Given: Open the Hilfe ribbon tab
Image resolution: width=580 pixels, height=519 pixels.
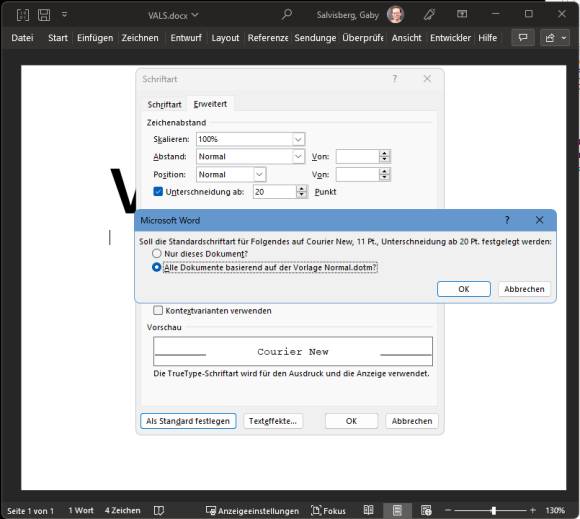Looking at the screenshot, I should click(488, 38).
